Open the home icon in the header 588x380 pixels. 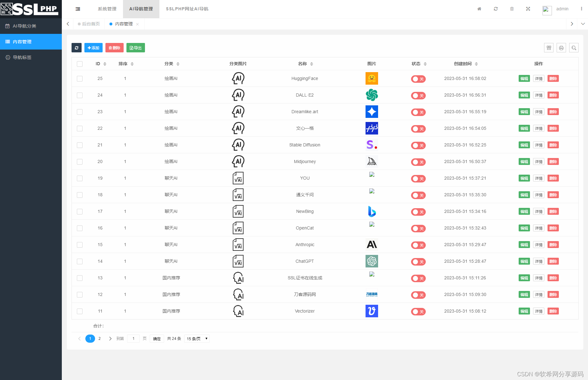tap(479, 9)
